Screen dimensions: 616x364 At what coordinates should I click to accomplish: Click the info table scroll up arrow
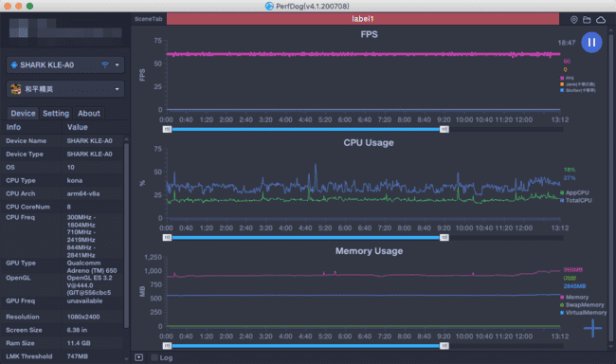pyautogui.click(x=126, y=139)
